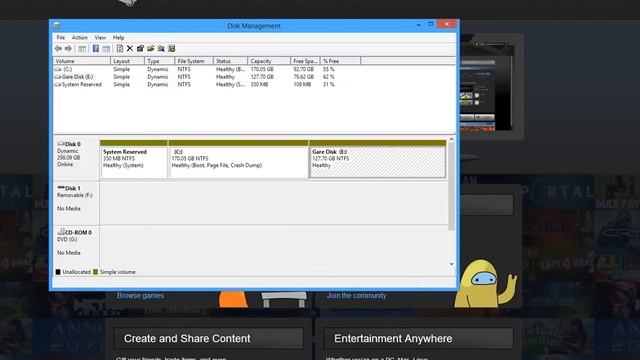Maximize the Disk Management window

pyautogui.click(x=431, y=24)
